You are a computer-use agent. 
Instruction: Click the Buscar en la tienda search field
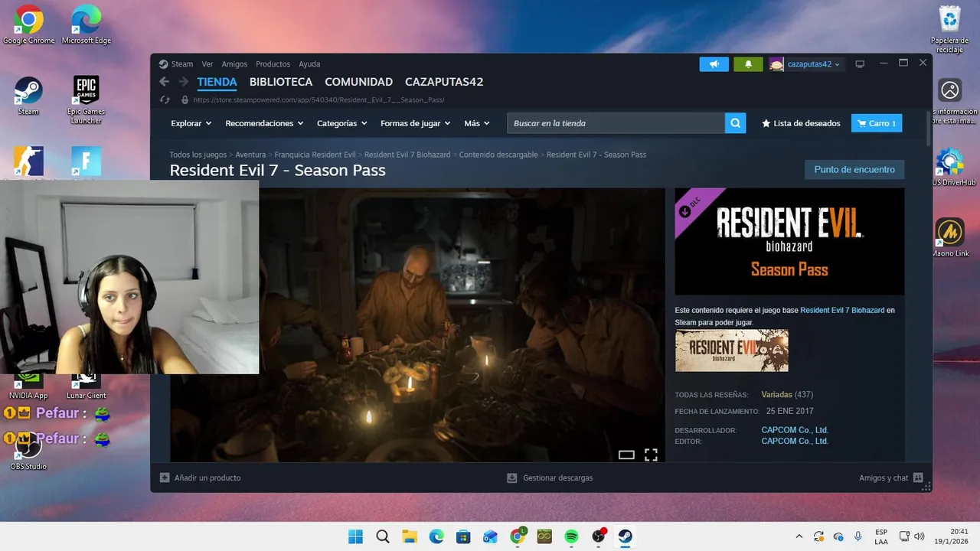coord(616,123)
